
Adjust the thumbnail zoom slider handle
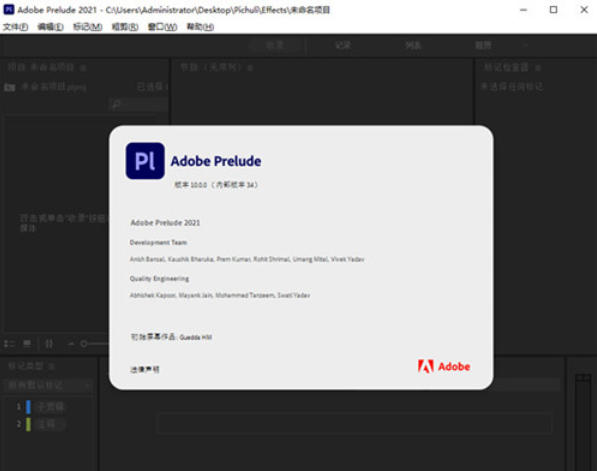pos(84,344)
